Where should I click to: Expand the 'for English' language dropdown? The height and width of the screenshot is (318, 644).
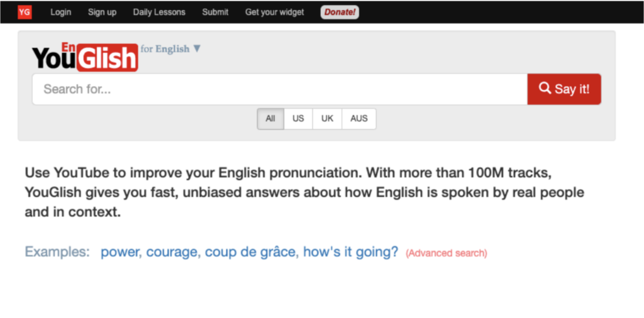170,49
